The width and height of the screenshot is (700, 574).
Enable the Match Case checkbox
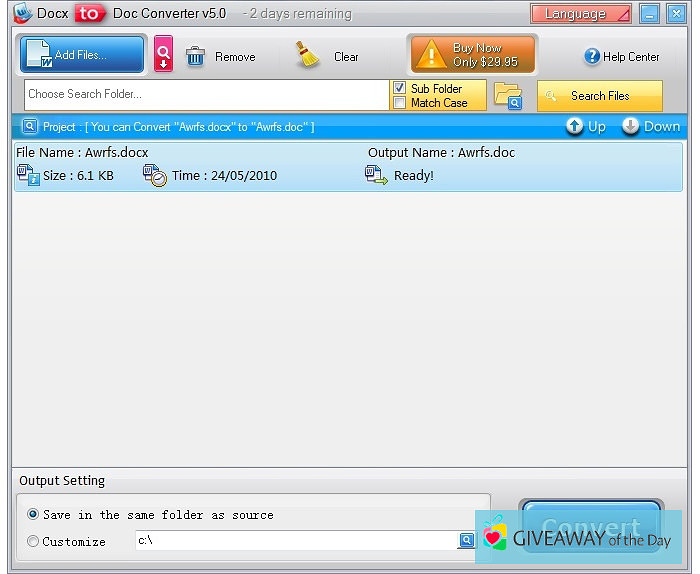coord(400,103)
